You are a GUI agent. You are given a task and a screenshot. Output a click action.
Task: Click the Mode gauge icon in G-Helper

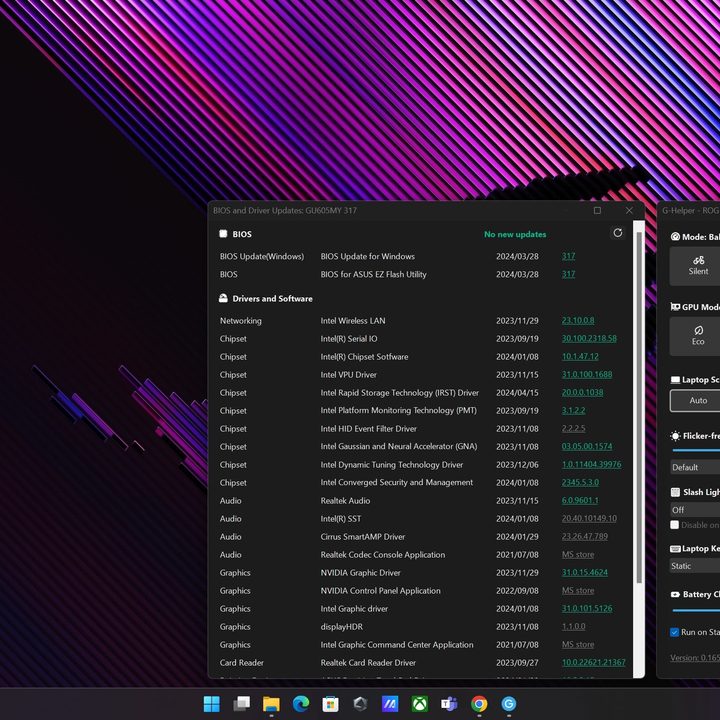coord(675,237)
